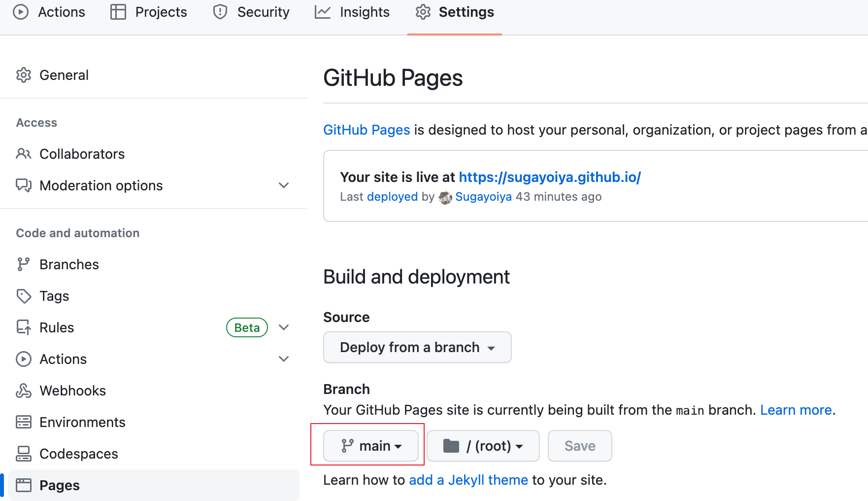The height and width of the screenshot is (501, 868).
Task: Open Collaborators settings page
Action: coord(154,154)
